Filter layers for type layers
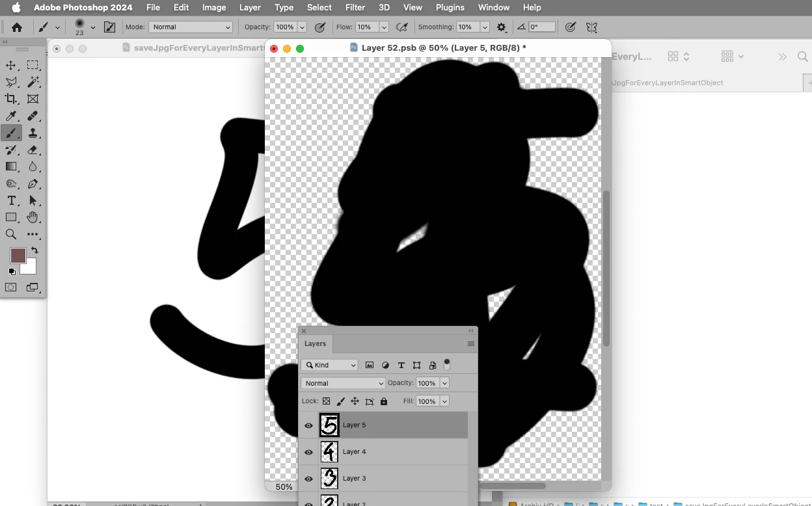Viewport: 812px width, 506px height. [x=401, y=366]
